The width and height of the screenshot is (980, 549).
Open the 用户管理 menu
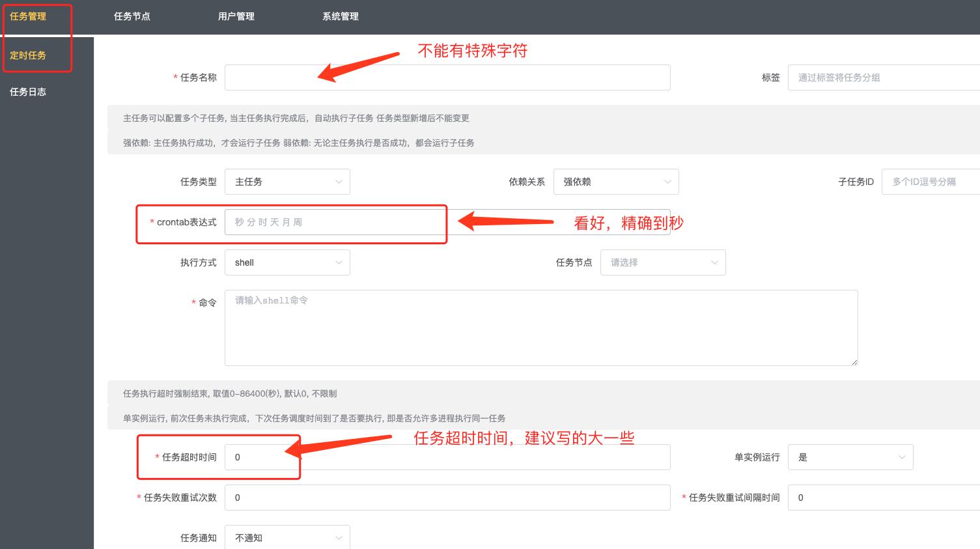point(236,16)
